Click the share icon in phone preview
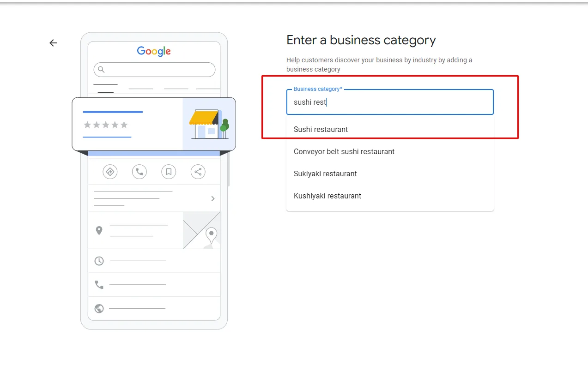Screen dimensions: 588x365 (198, 172)
